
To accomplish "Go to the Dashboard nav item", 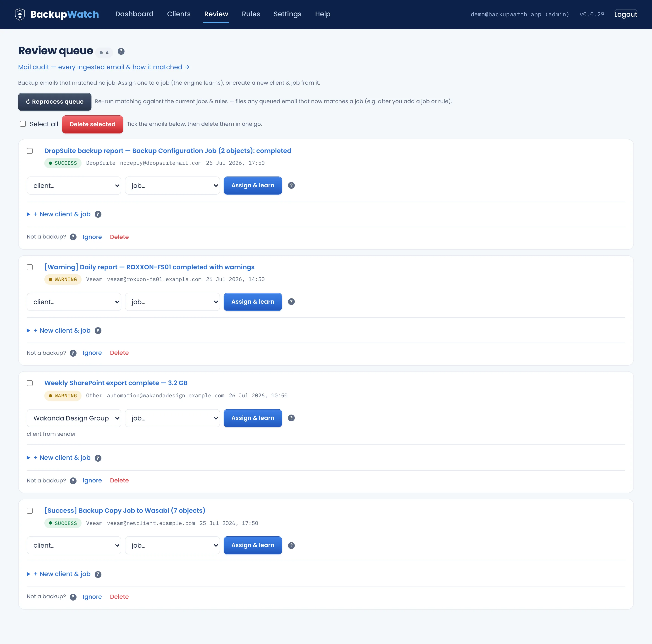I will [x=134, y=14].
